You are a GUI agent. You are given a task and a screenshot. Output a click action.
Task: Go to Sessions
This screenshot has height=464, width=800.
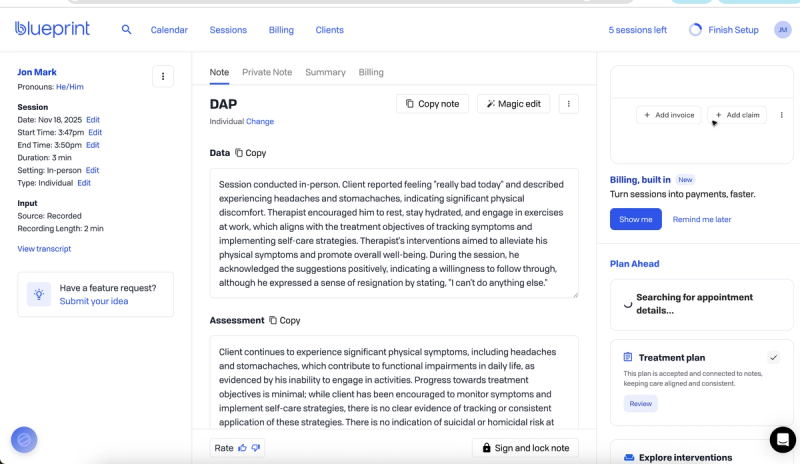tap(228, 30)
